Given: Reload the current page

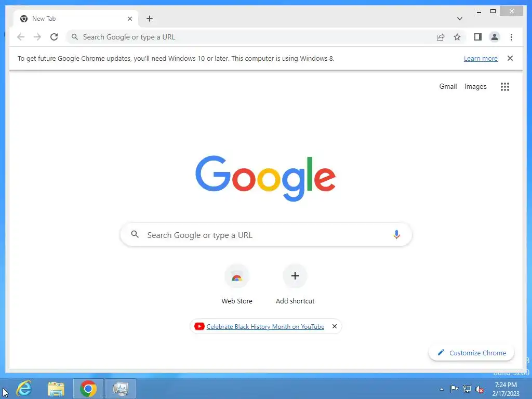Looking at the screenshot, I should tap(54, 37).
